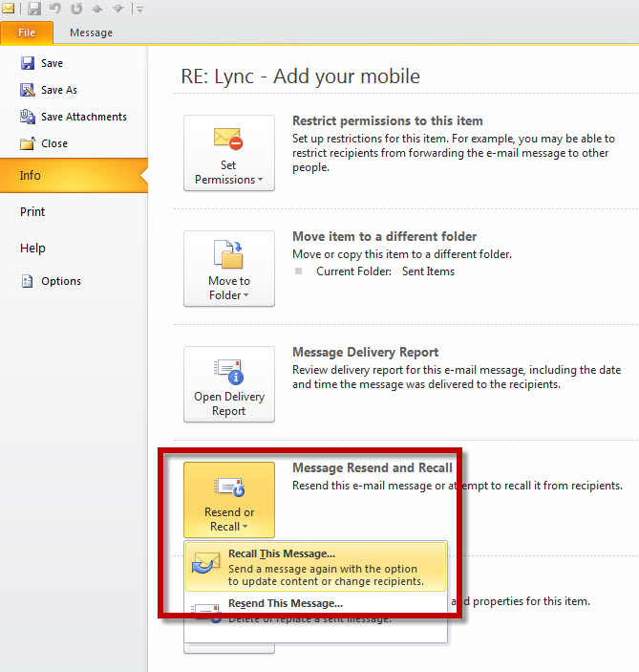Switch to the Message tab
This screenshot has width=639, height=672.
point(91,33)
